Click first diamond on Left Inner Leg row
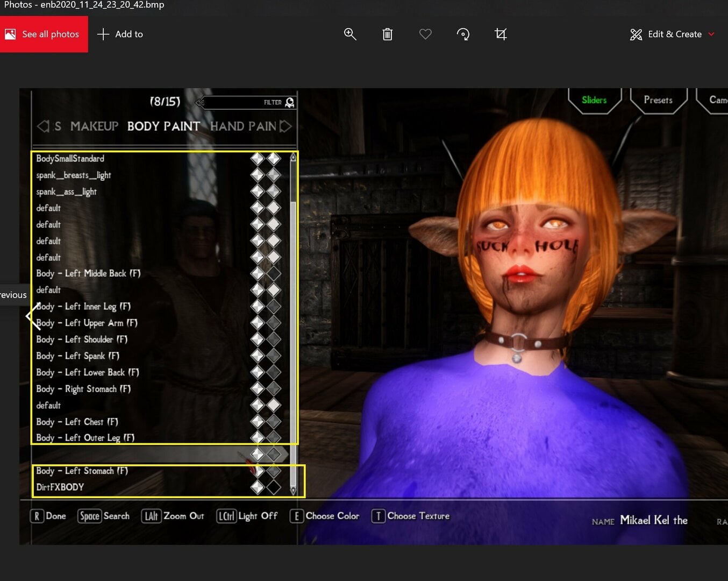 258,307
